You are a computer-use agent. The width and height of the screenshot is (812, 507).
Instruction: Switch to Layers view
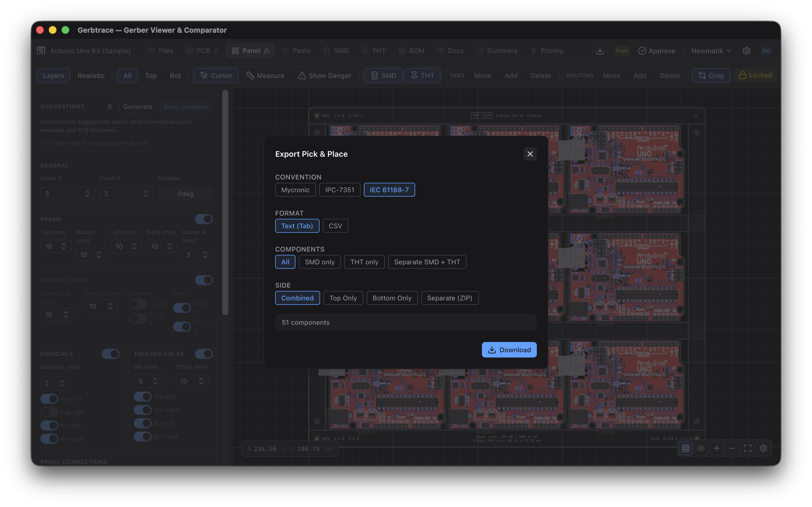pyautogui.click(x=53, y=75)
